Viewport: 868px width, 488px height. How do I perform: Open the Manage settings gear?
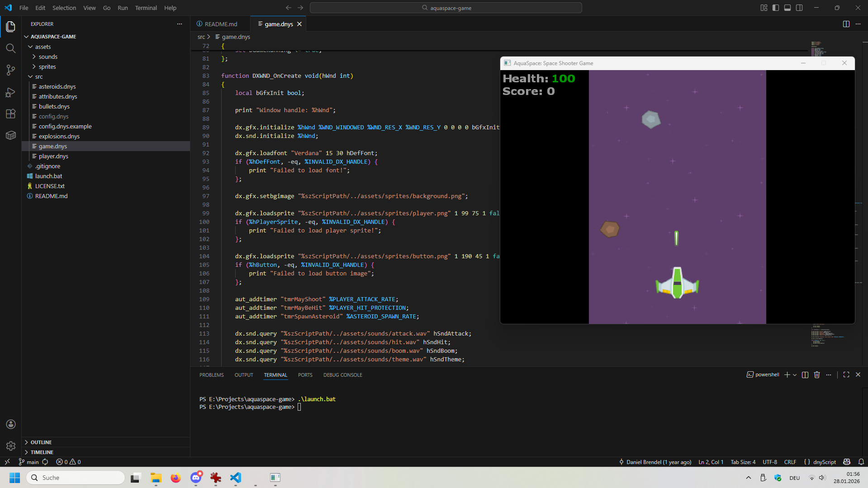[x=11, y=446]
